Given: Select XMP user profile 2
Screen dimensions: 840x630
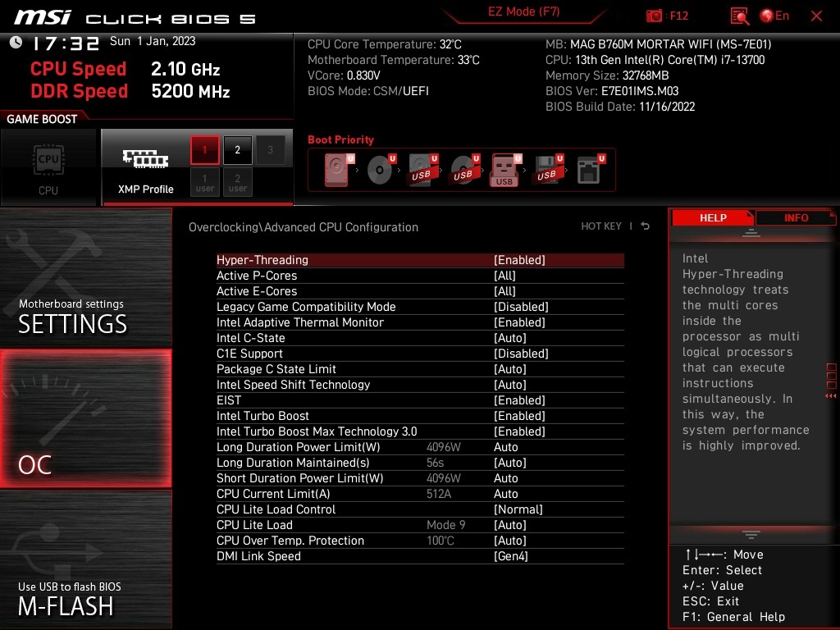Looking at the screenshot, I should [x=237, y=182].
